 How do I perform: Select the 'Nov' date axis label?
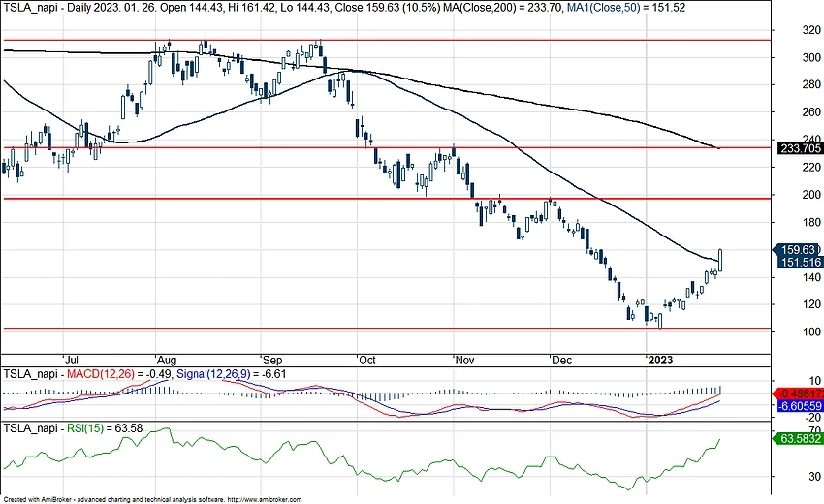tap(464, 360)
